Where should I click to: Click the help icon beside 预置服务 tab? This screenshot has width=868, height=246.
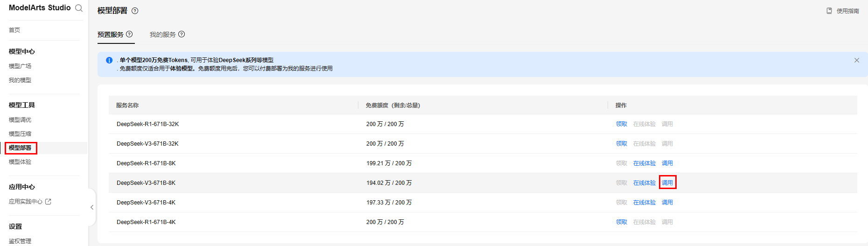(129, 34)
